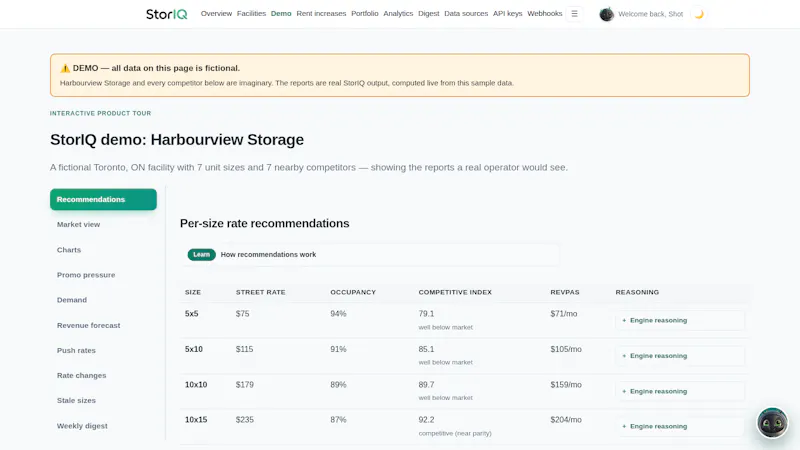The image size is (800, 450).
Task: Click the 91% occupancy value
Action: [x=338, y=349]
